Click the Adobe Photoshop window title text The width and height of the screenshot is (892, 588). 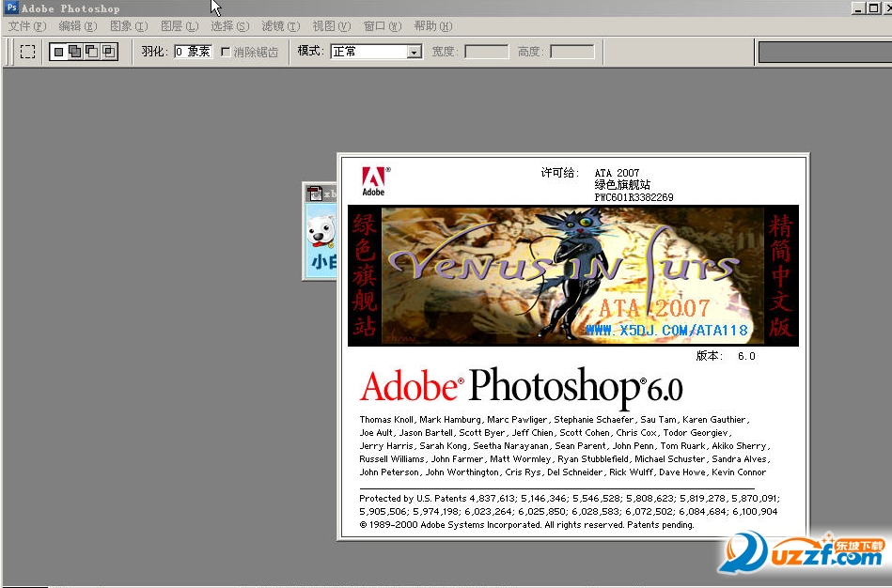coord(70,8)
